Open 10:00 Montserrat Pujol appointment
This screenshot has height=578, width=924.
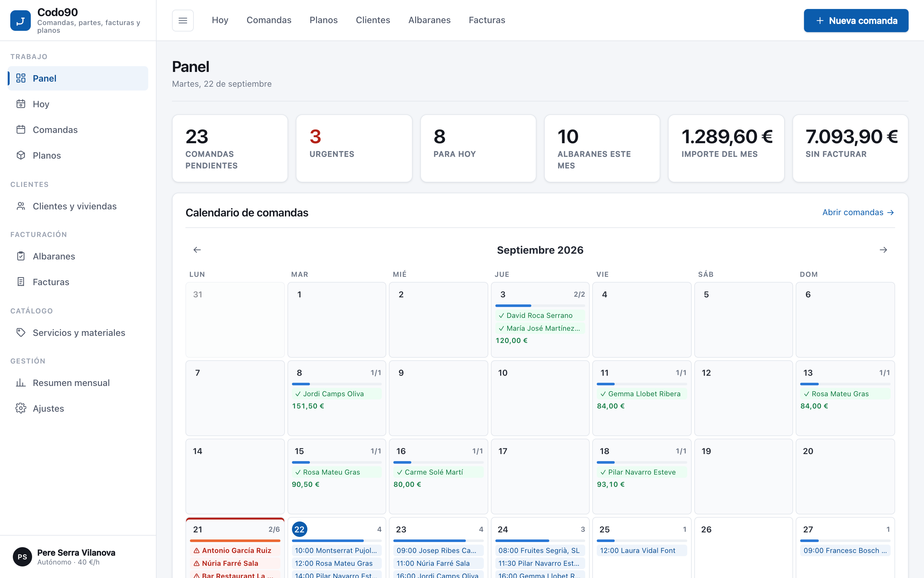pyautogui.click(x=336, y=550)
